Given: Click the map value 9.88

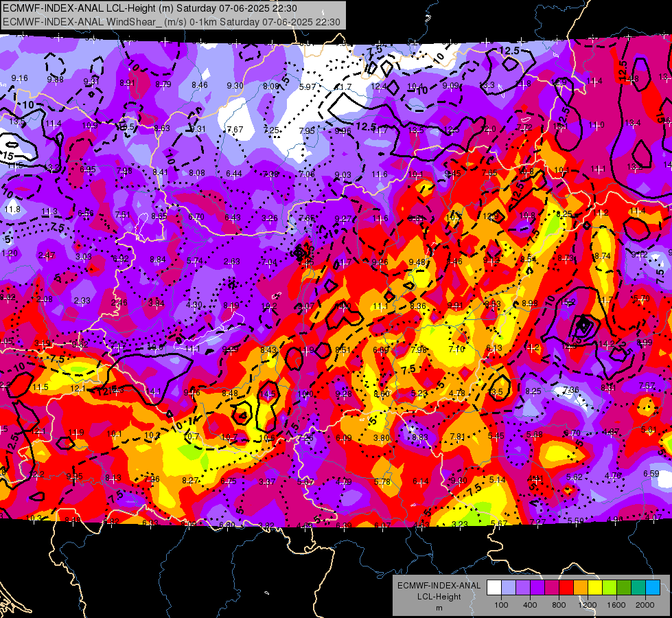Looking at the screenshot, I should [x=56, y=80].
